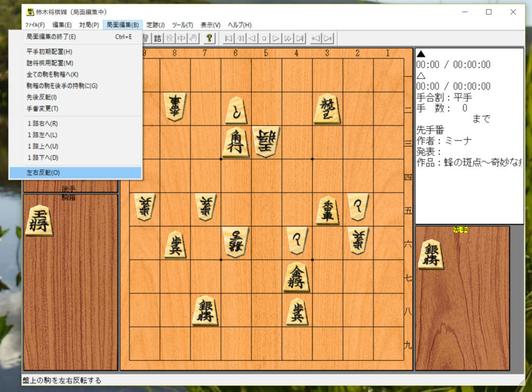Click the 詰 (tsume solve) toolbar icon
The height and width of the screenshot is (392, 532).
tap(157, 38)
